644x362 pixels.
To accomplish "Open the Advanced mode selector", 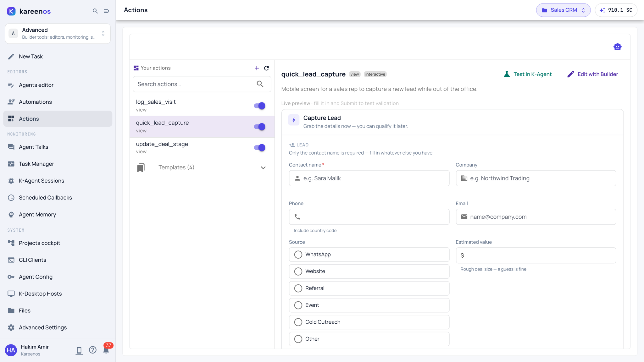I will coord(58,33).
